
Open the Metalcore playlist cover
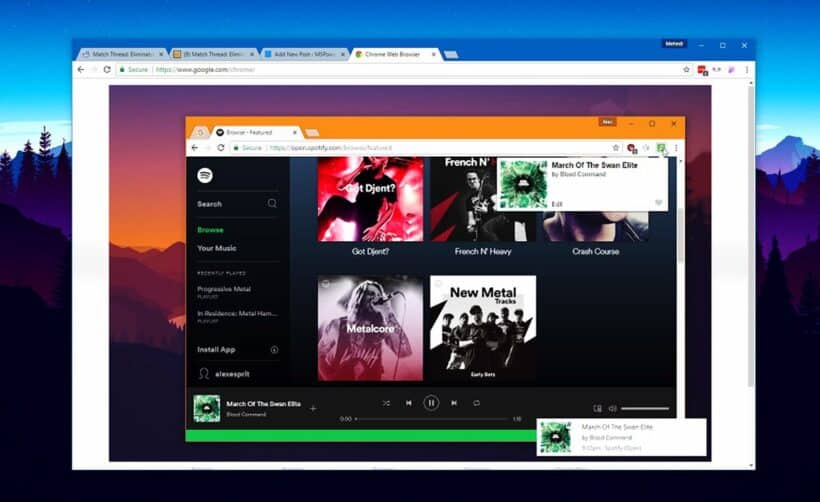(x=370, y=328)
